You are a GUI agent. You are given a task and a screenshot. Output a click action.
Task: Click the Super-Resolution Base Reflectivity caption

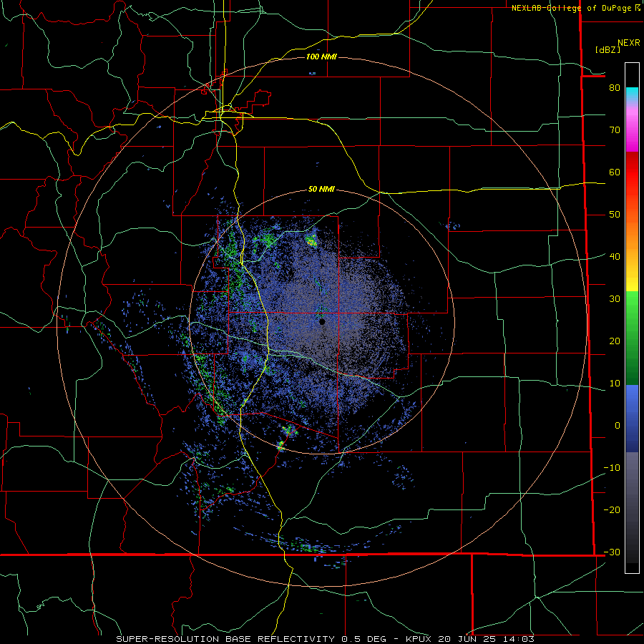pyautogui.click(x=326, y=639)
